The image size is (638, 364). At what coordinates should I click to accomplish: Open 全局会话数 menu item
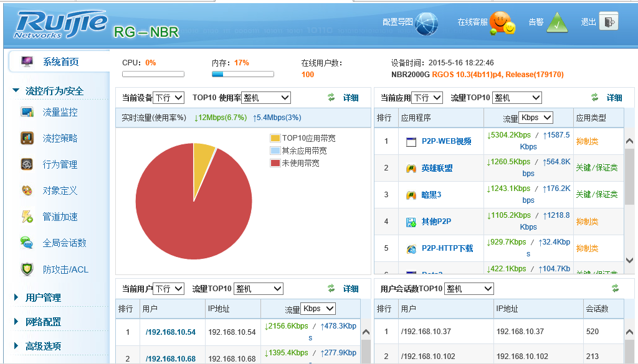[65, 243]
